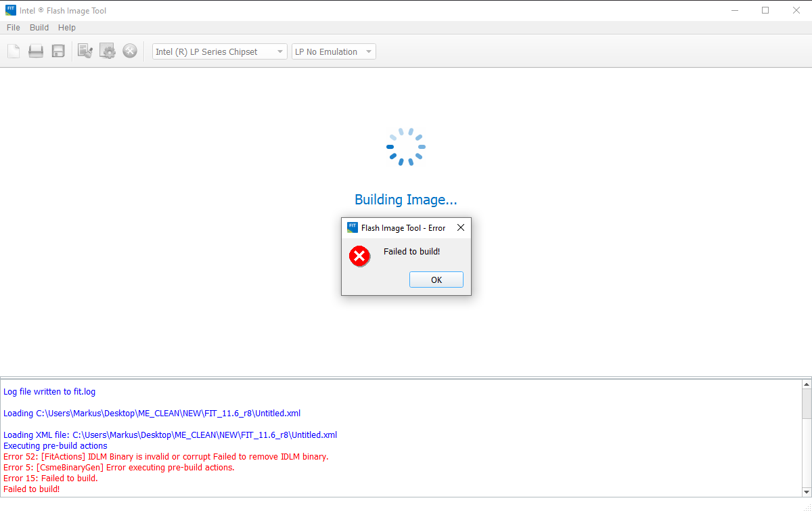812x511 pixels.
Task: Click the Save floppy disk icon
Action: click(58, 51)
